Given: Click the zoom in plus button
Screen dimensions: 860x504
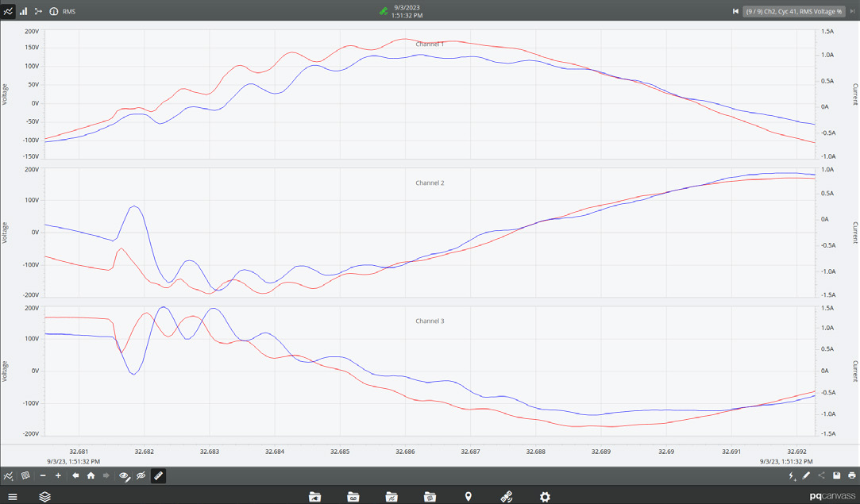Looking at the screenshot, I should (x=58, y=476).
